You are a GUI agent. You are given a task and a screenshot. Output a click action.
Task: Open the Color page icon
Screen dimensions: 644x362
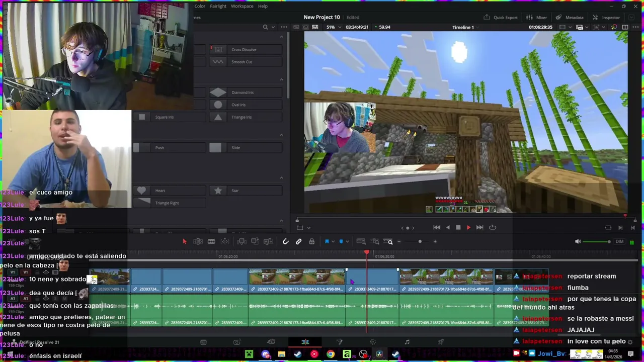(373, 342)
